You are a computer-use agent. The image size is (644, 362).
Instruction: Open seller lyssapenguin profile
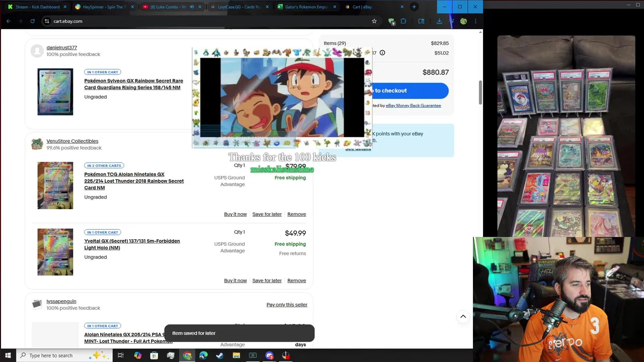click(61, 302)
